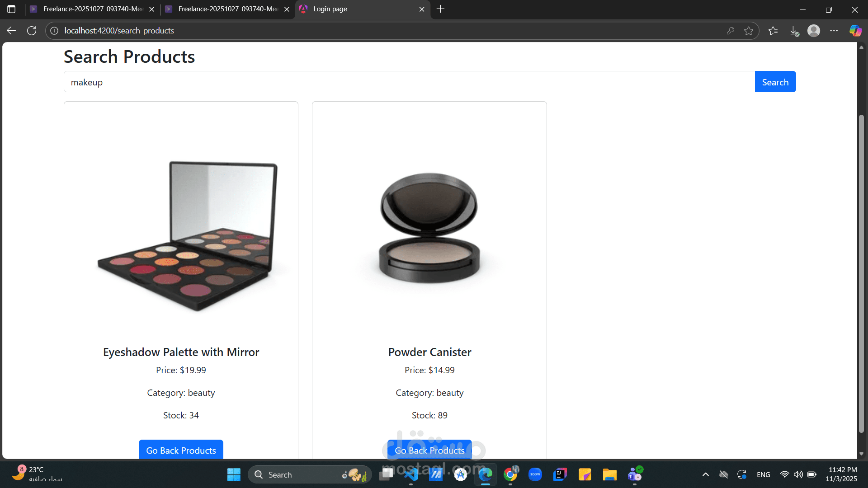Click the blue Search button

(x=775, y=82)
